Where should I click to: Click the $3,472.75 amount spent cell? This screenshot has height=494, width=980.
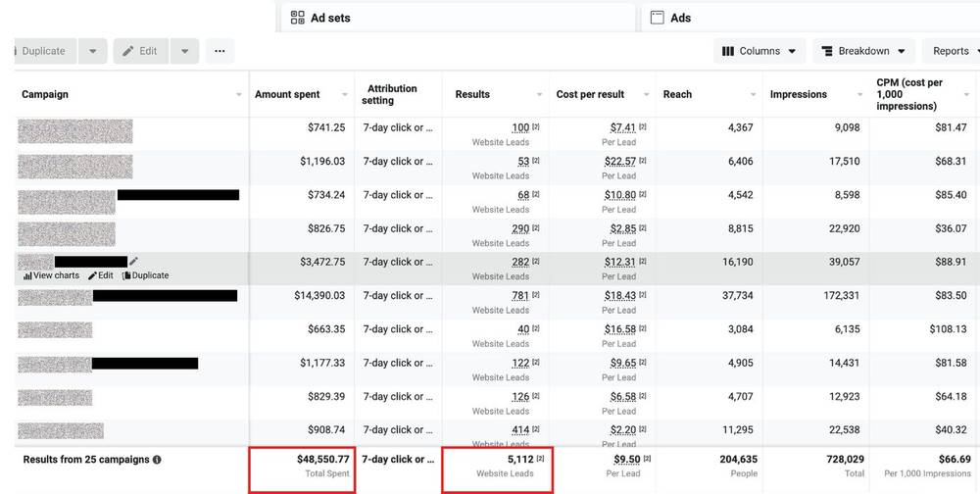click(322, 262)
